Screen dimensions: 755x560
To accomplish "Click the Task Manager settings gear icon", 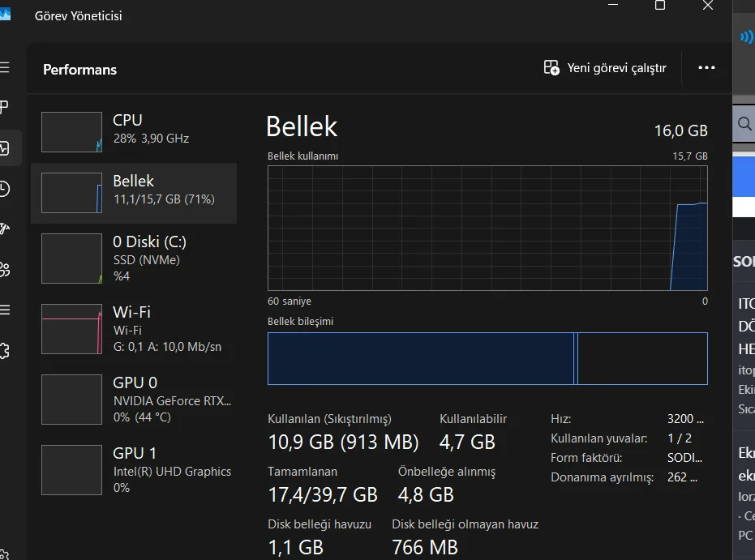I will pos(5,554).
